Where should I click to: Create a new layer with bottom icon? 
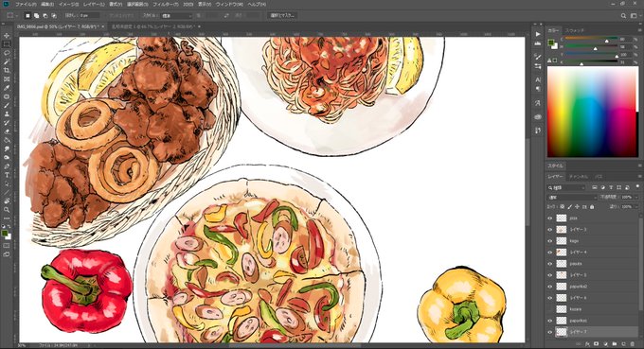[x=623, y=343]
